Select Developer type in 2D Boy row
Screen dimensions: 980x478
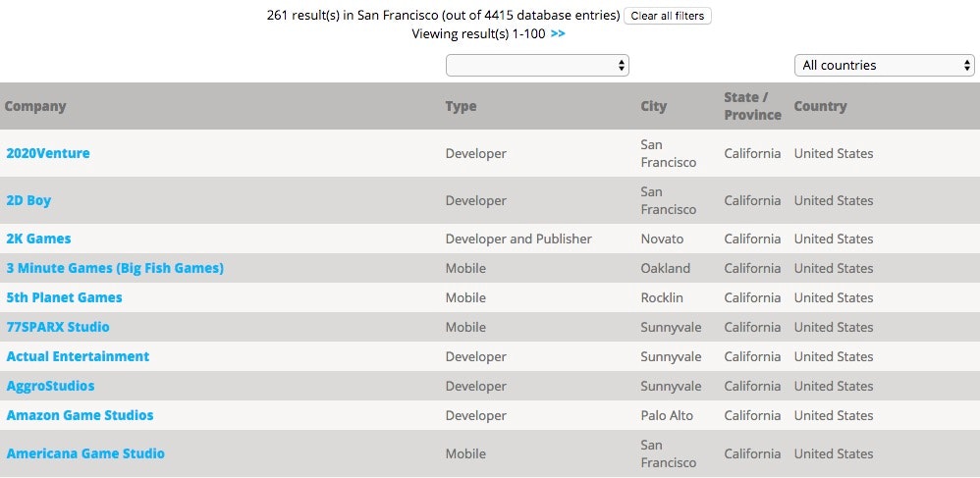click(x=476, y=200)
